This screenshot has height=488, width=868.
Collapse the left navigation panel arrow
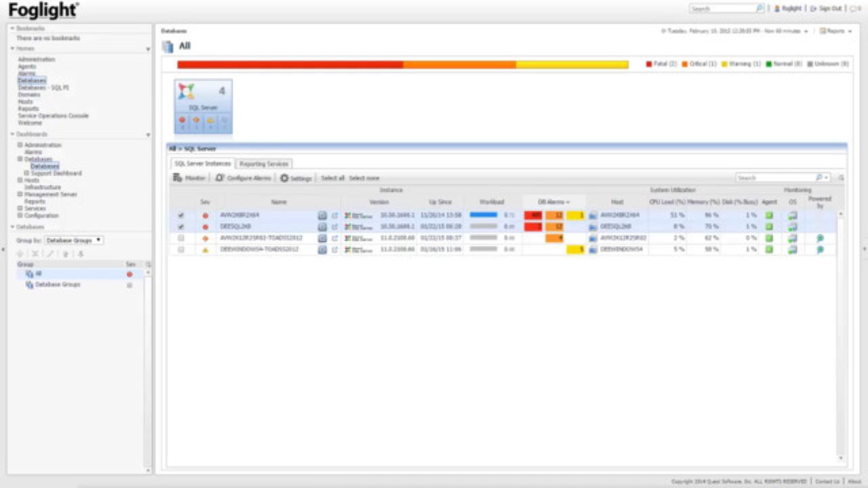pyautogui.click(x=3, y=249)
